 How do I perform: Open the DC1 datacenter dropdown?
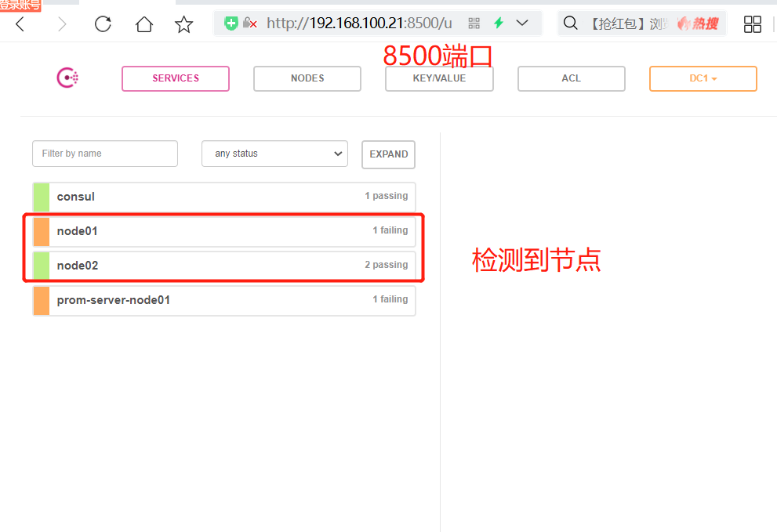tap(703, 78)
